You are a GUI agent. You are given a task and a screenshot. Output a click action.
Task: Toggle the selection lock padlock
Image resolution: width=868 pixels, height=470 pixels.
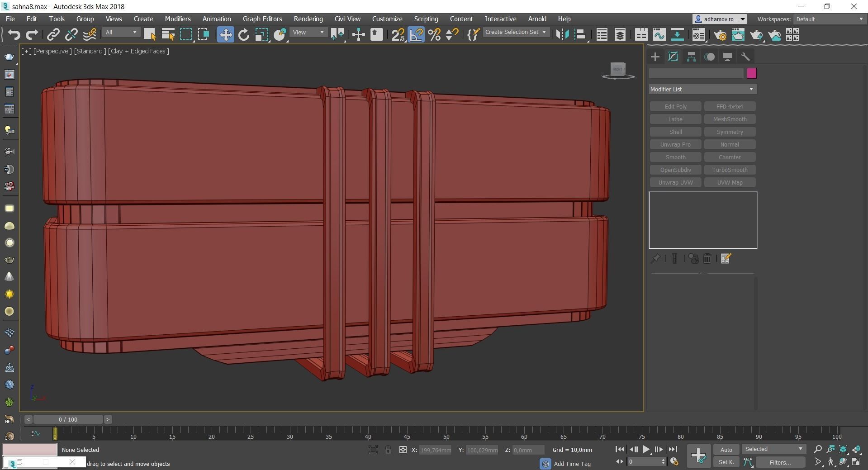[x=388, y=450]
